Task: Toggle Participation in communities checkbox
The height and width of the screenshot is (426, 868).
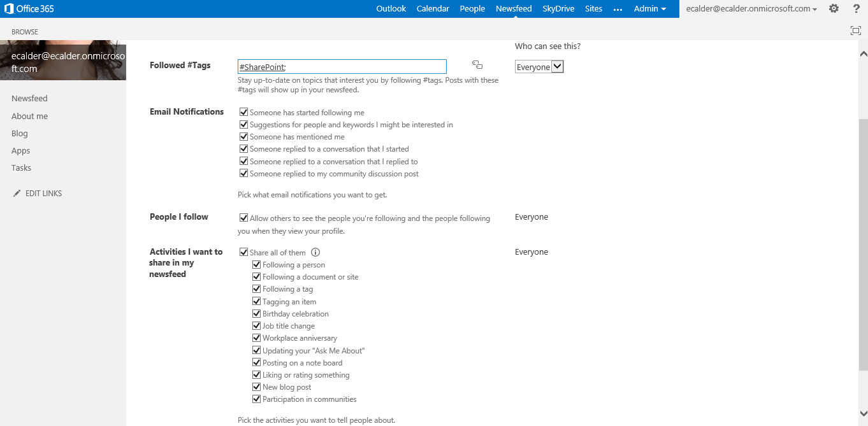Action: pos(257,399)
